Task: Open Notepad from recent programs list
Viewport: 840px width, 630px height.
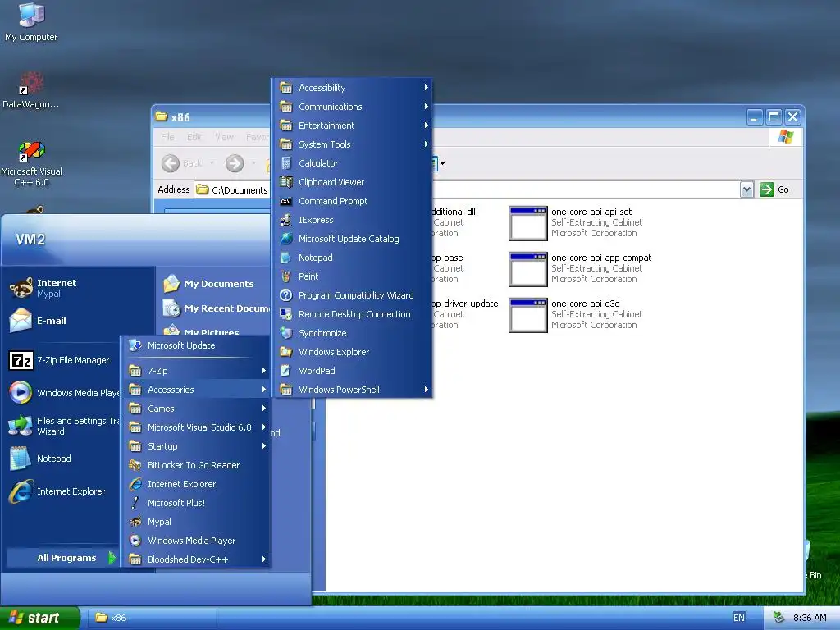Action: tap(62, 459)
